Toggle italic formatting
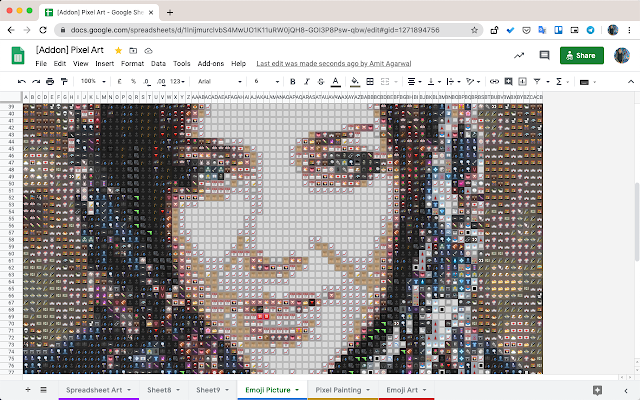The image size is (640, 400). (x=307, y=82)
